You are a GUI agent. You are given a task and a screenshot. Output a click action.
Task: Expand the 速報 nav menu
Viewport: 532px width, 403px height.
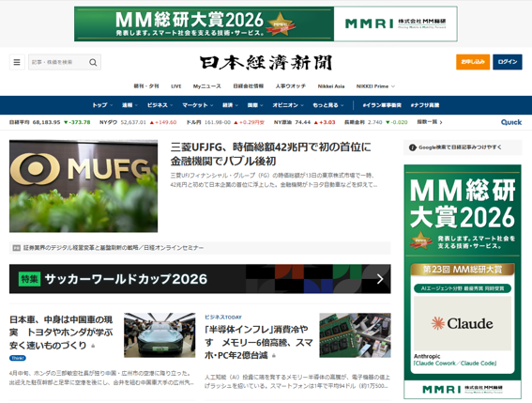[x=129, y=105]
